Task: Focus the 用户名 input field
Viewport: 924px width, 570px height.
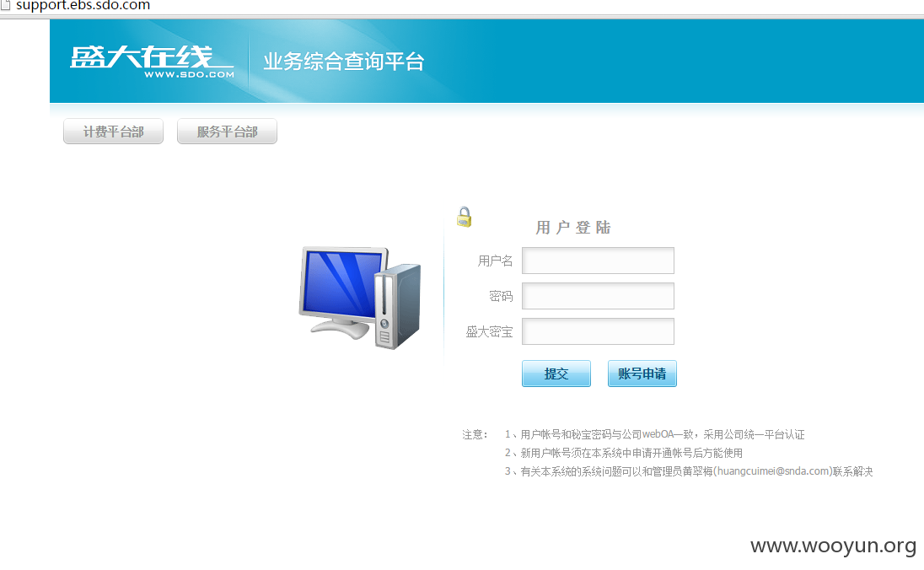Action: tap(598, 261)
